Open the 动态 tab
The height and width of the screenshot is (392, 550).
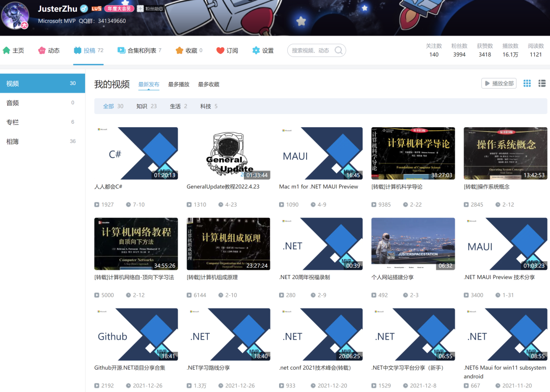click(x=49, y=50)
